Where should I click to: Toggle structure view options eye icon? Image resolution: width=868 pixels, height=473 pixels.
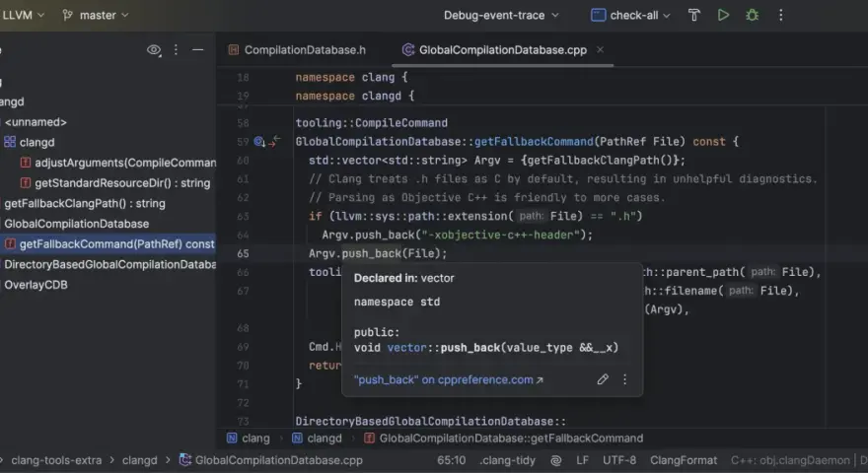pos(154,50)
